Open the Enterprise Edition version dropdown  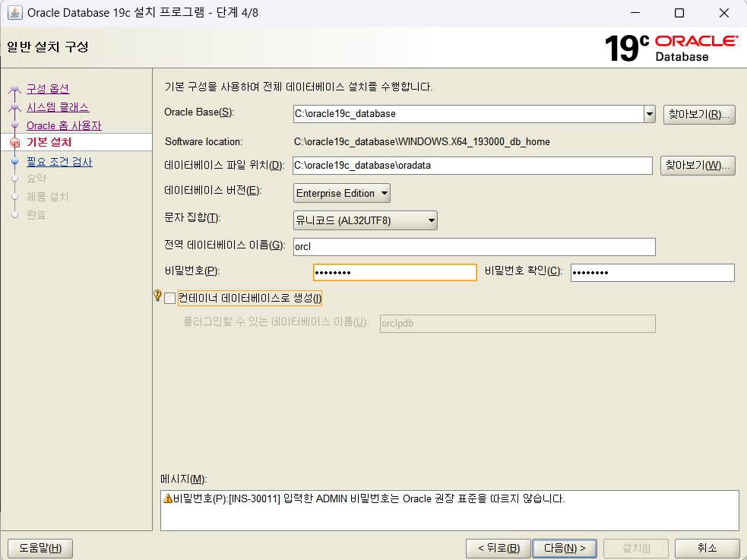[341, 193]
